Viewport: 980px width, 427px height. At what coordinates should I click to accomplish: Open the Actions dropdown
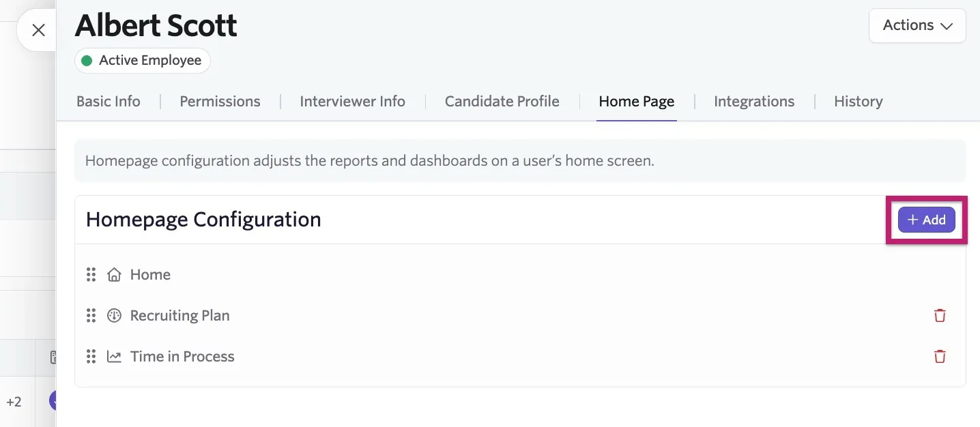click(917, 25)
